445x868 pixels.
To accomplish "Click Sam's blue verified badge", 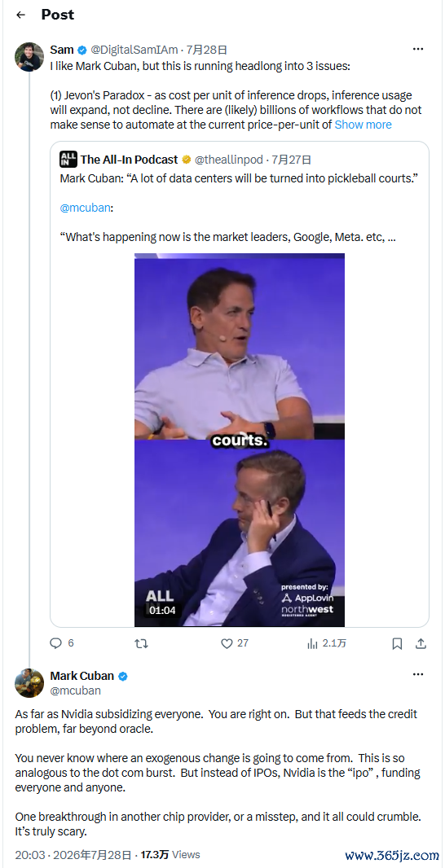I will (82, 50).
